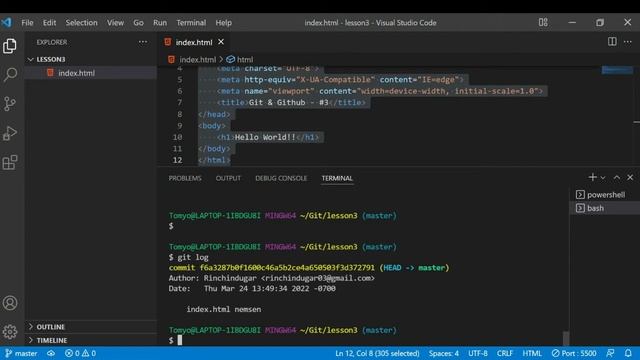Open editor More Actions ellipsis
This screenshot has width=640, height=360.
point(628,42)
